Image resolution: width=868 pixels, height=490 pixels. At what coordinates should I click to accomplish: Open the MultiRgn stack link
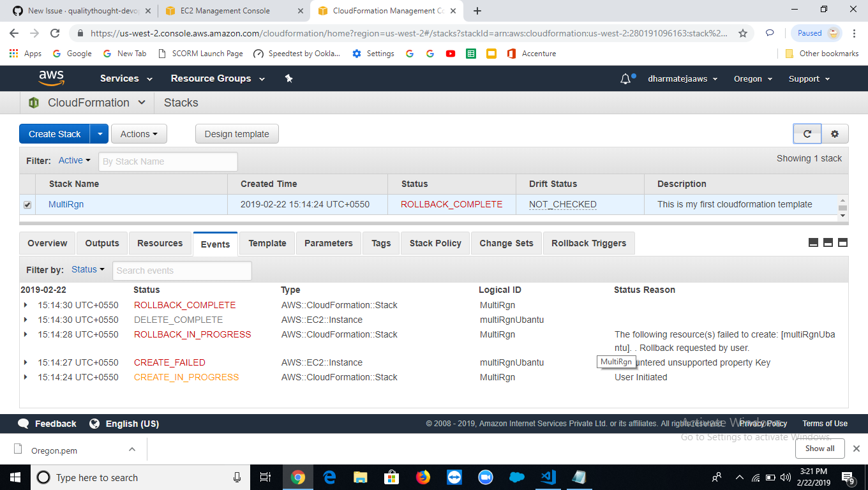point(66,204)
